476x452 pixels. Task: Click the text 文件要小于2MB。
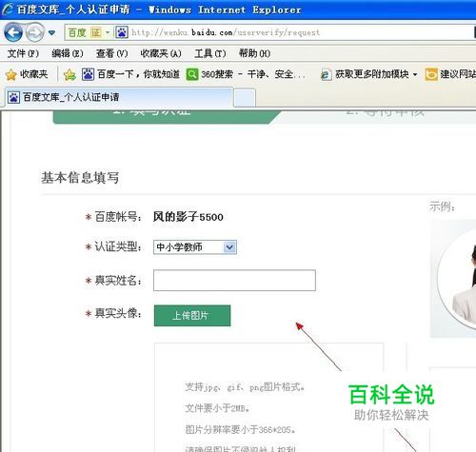click(217, 408)
